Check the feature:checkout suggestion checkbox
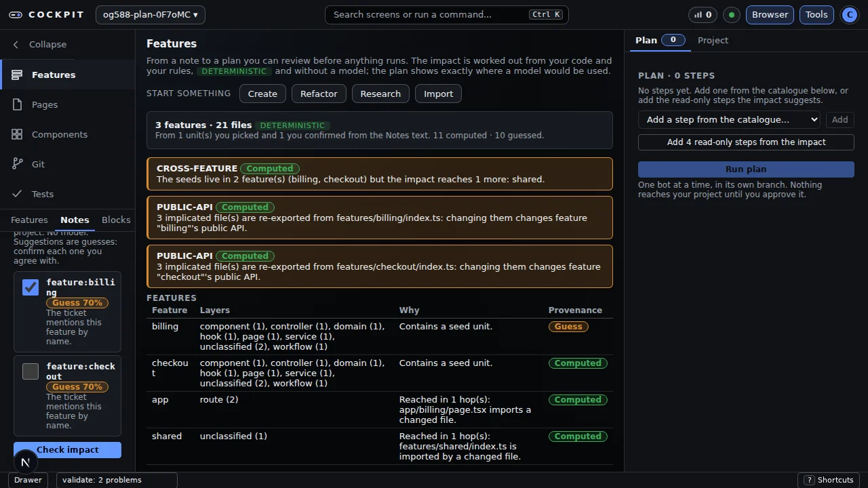The image size is (868, 488). [x=31, y=371]
